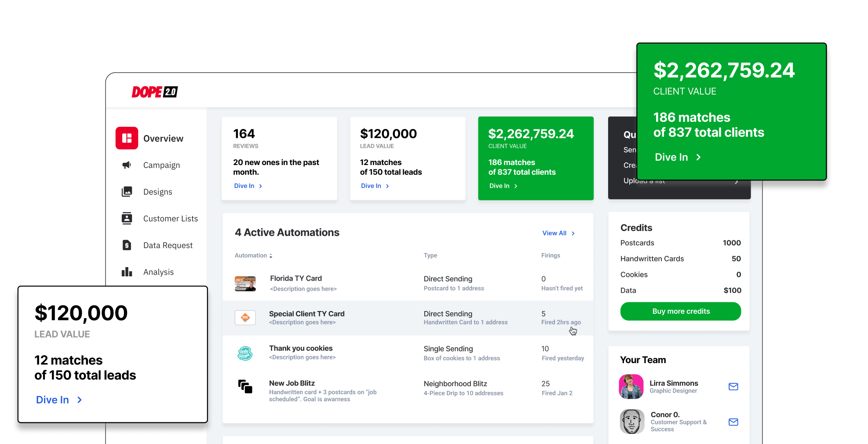Click the Conor O. name
Screen dimensions: 868x444
(x=665, y=415)
